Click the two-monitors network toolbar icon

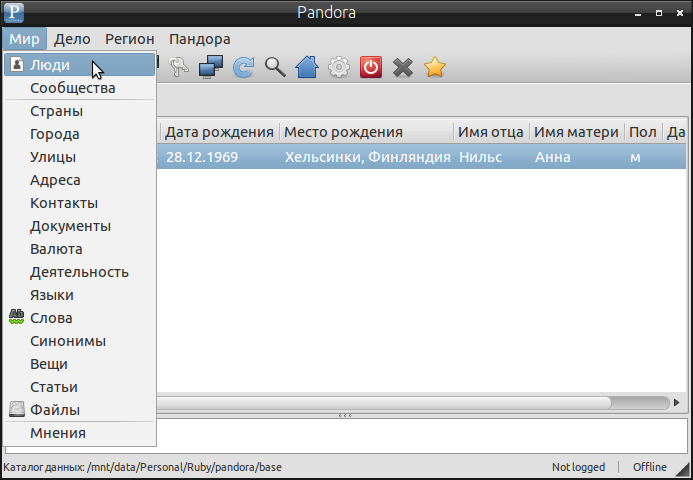(211, 67)
